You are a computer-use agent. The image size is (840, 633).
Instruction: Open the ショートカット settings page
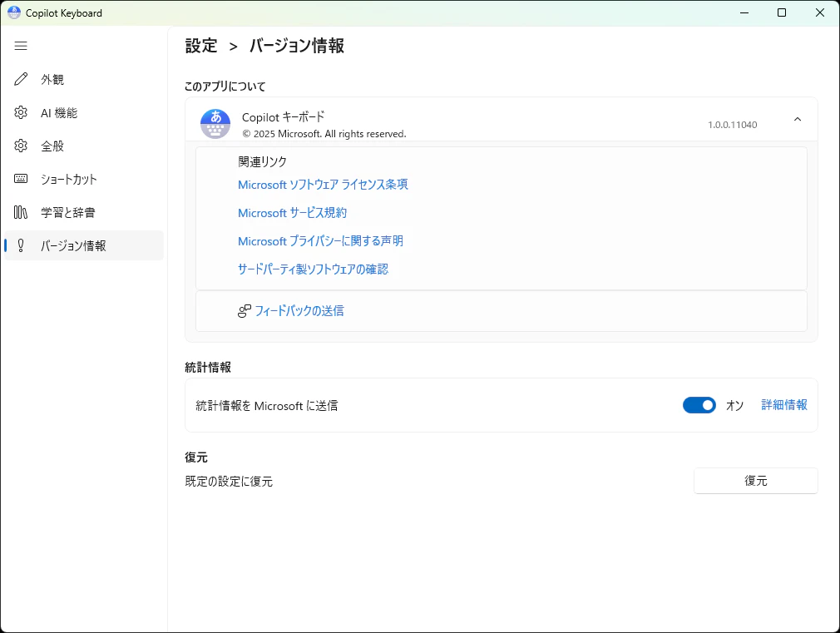coord(83,179)
